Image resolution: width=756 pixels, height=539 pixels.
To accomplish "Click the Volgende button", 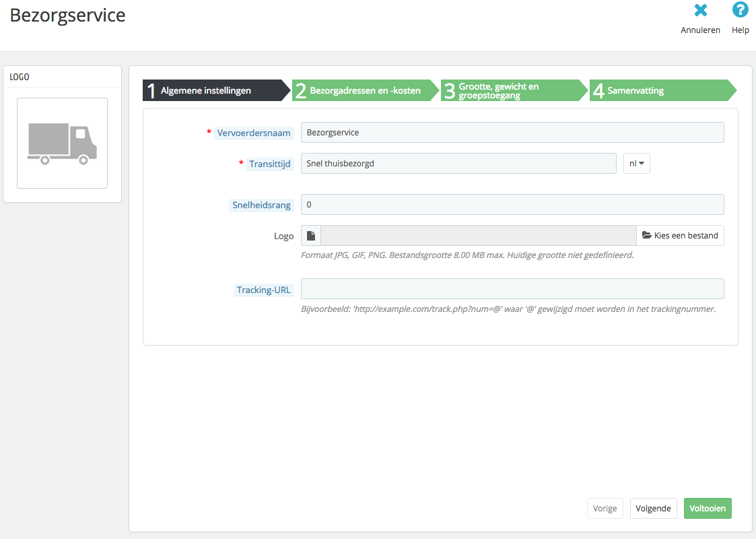I will tap(653, 508).
